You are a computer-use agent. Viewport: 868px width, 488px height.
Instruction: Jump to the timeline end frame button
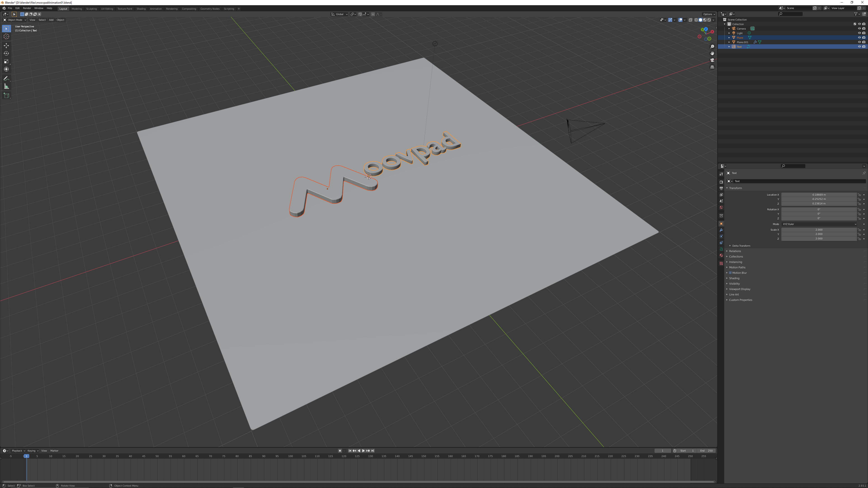click(373, 451)
